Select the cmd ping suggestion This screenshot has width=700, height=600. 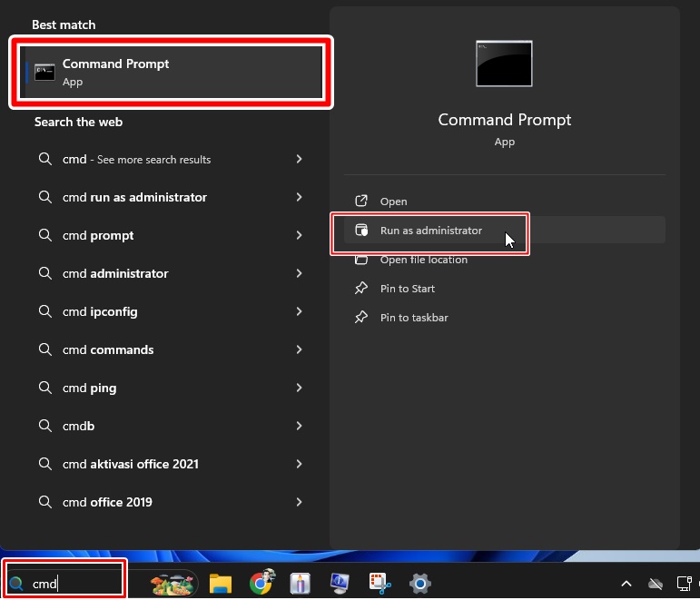click(171, 388)
